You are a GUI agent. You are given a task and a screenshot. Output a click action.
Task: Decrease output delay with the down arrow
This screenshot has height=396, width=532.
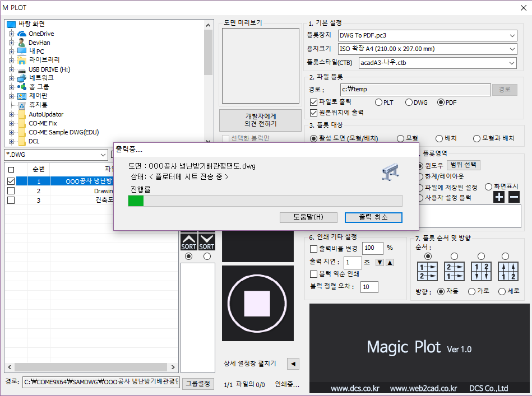point(380,263)
